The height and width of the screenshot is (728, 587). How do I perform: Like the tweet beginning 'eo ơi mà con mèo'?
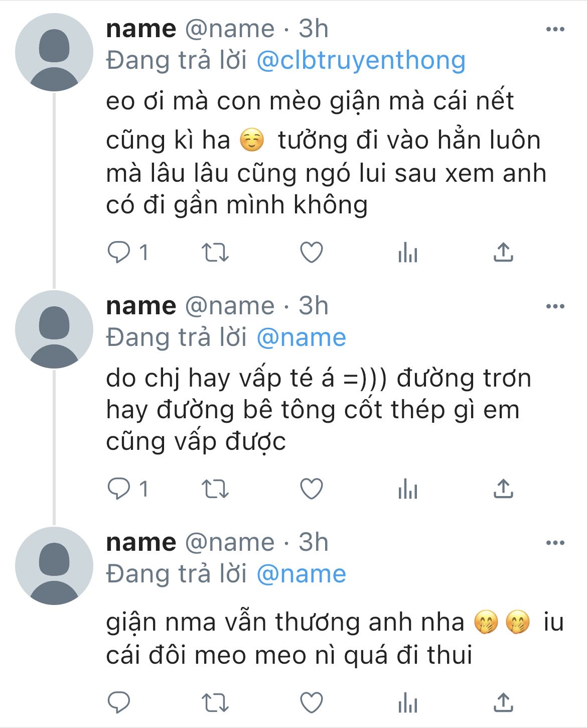click(311, 253)
